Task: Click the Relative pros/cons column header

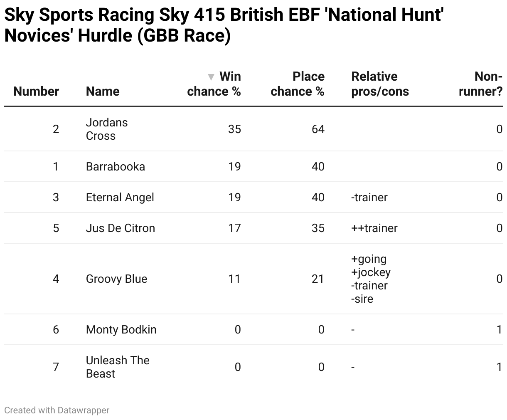Action: (x=380, y=84)
